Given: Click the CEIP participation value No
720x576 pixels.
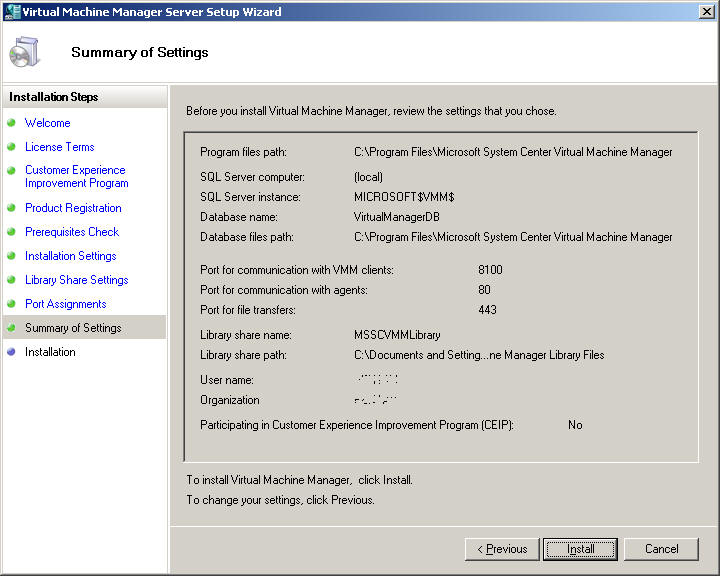Looking at the screenshot, I should click(x=575, y=425).
